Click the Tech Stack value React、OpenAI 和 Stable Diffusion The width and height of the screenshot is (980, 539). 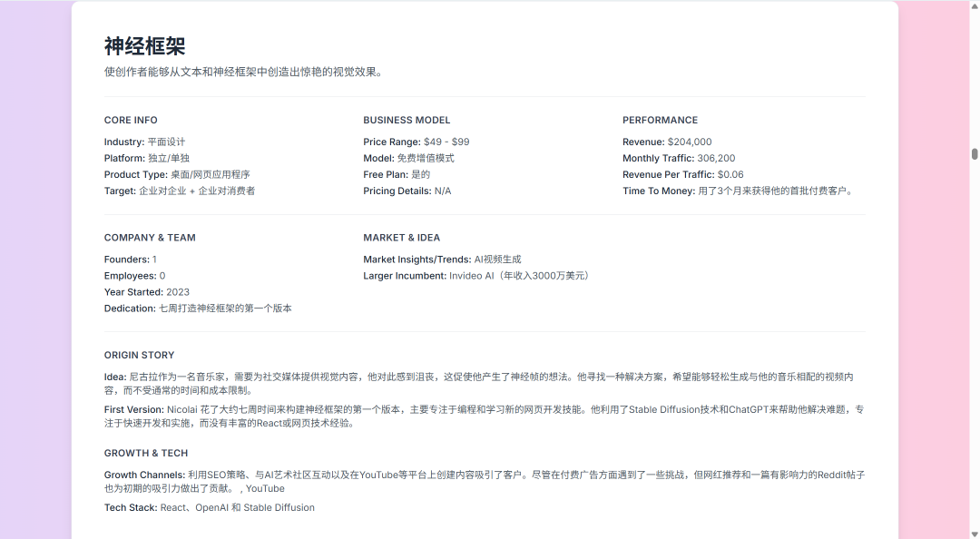238,508
